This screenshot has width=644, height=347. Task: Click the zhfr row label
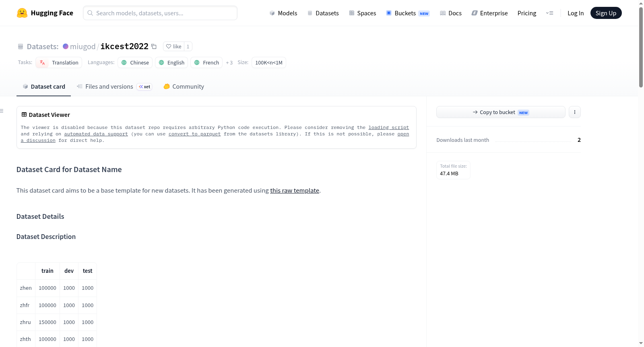(x=25, y=305)
